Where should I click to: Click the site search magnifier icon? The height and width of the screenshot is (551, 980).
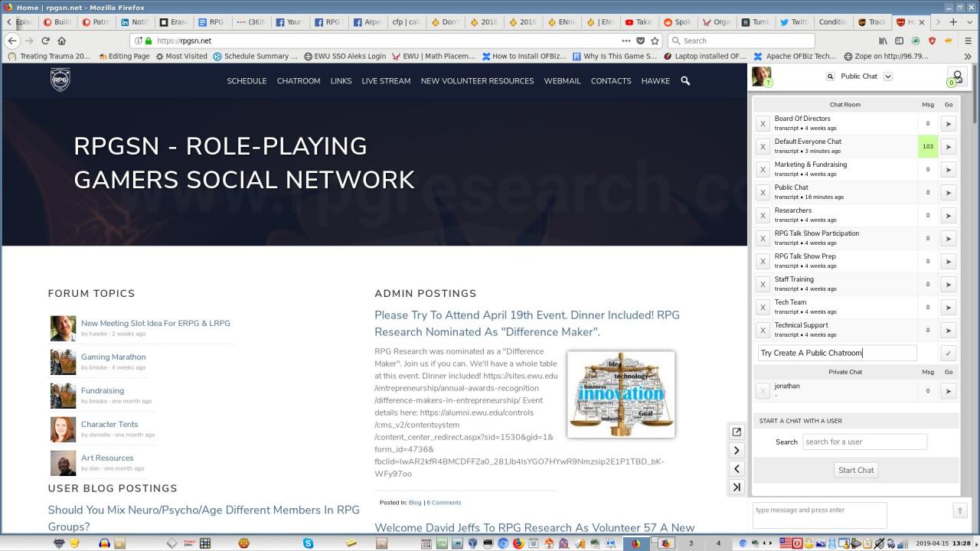(685, 80)
